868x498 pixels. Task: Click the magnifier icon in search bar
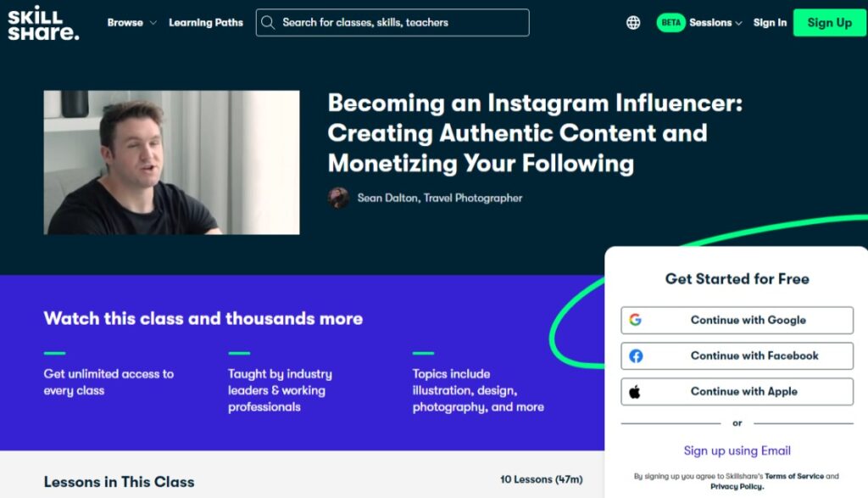click(x=268, y=23)
